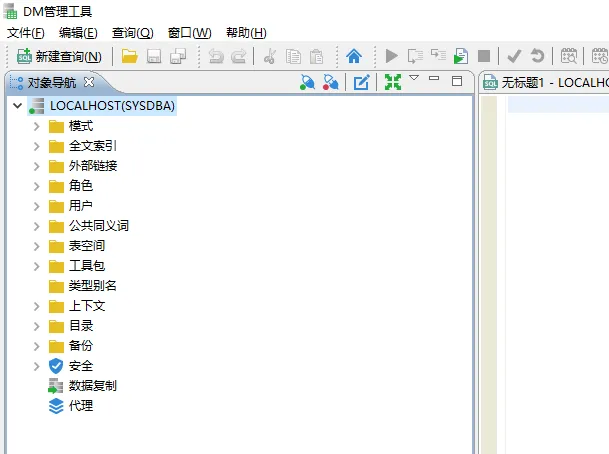Open the 查询(Q) menu
Screen dimensions: 609x454
132,33
